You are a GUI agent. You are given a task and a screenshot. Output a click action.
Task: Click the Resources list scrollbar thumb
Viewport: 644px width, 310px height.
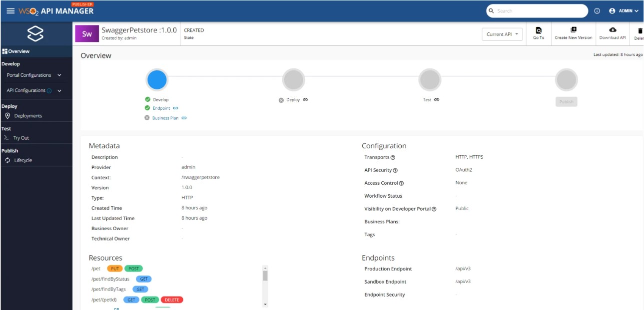coord(265,276)
